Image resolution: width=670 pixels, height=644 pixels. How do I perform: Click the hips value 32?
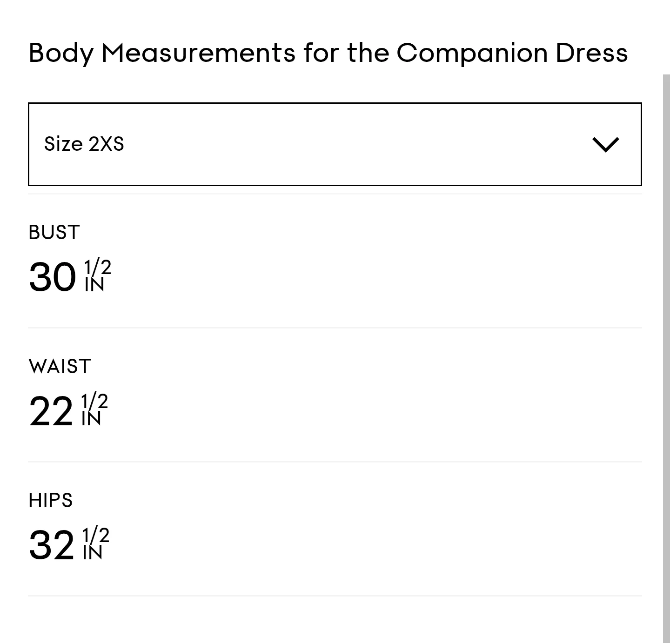(51, 545)
